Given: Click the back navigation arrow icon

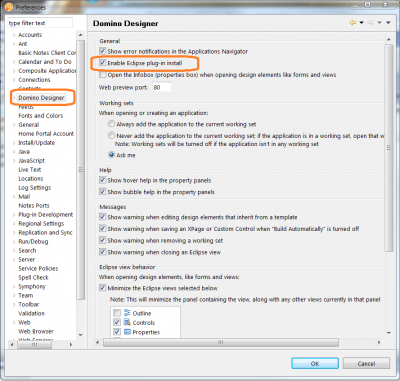Looking at the screenshot, I should (x=352, y=23).
